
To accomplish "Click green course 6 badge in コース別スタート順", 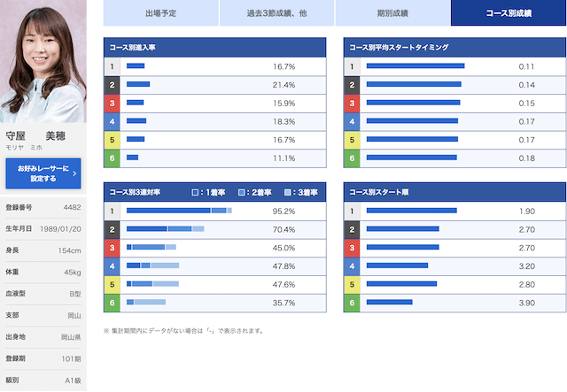I will pos(352,303).
